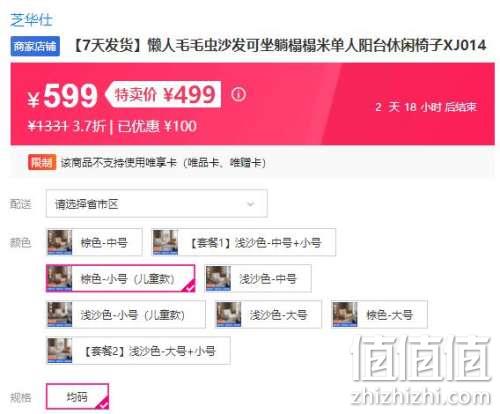Click the 限制 restriction tag

(42, 162)
